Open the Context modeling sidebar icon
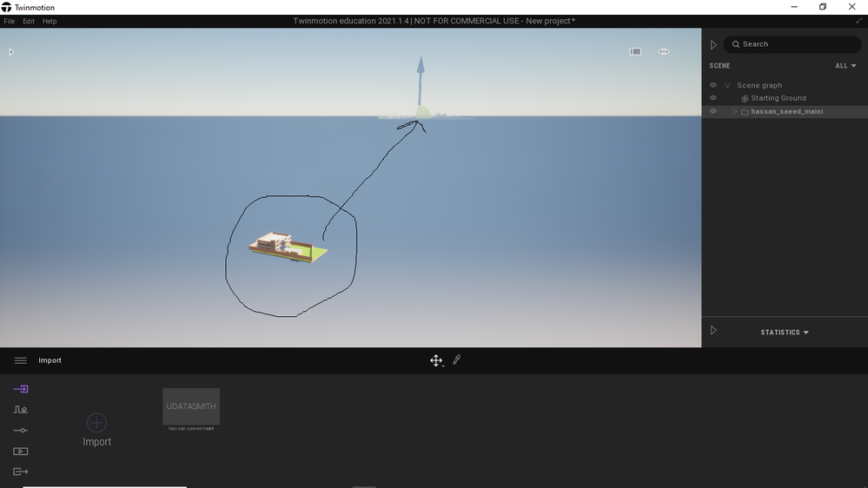Viewport: 868px width, 488px height. click(21, 410)
